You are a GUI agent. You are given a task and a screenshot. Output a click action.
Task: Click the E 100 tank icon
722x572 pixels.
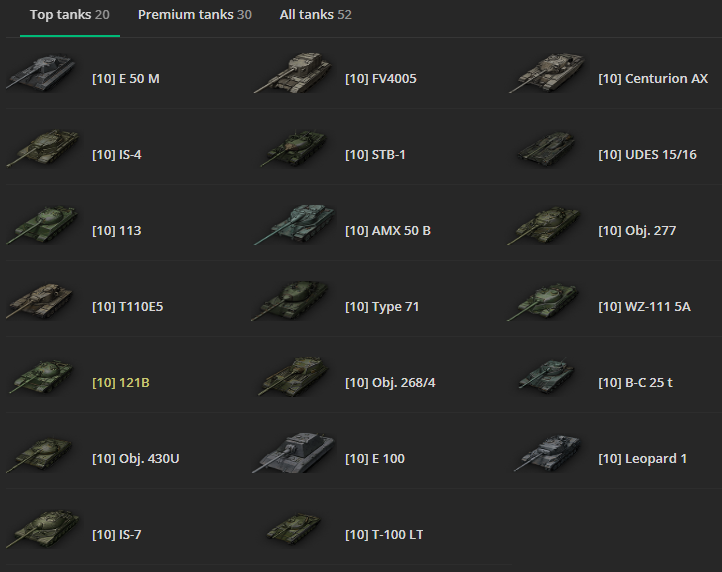294,452
